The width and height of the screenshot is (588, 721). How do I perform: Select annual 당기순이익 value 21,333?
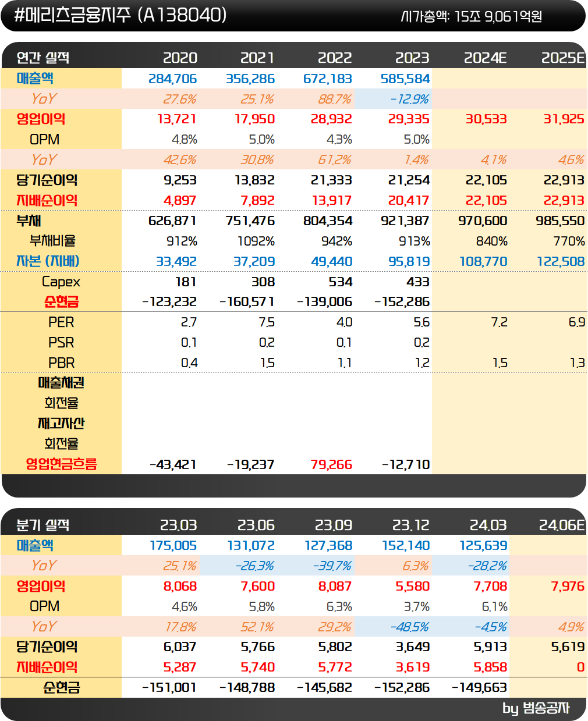click(331, 180)
